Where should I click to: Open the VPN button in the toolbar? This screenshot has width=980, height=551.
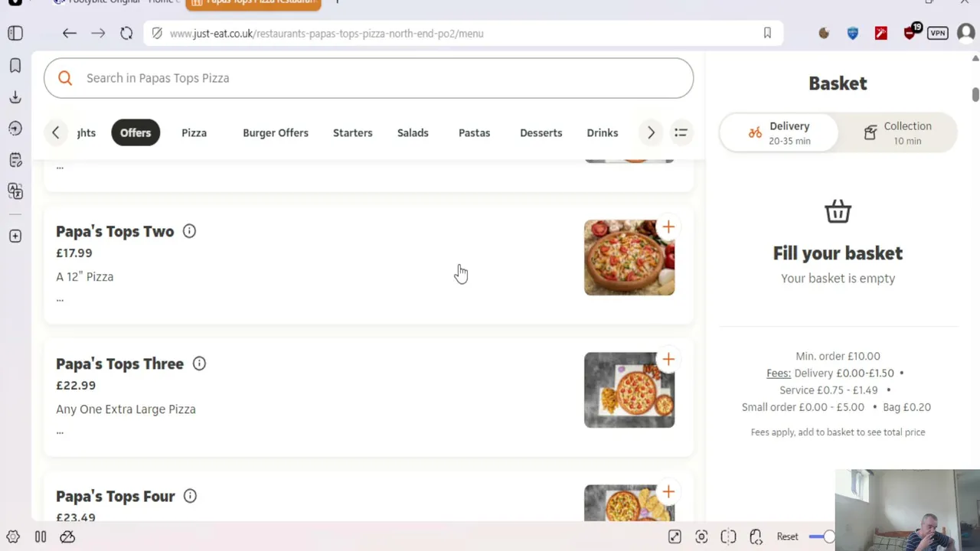click(x=938, y=33)
